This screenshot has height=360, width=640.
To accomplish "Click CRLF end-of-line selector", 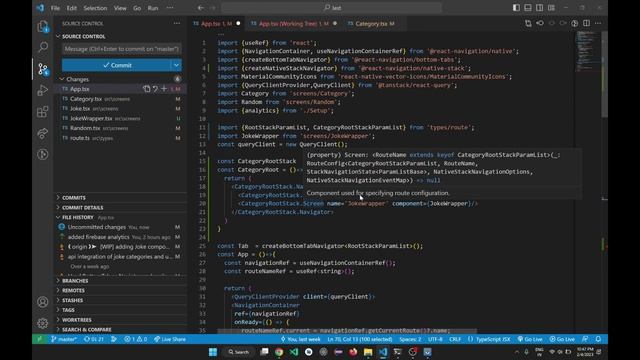I will pos(455,339).
